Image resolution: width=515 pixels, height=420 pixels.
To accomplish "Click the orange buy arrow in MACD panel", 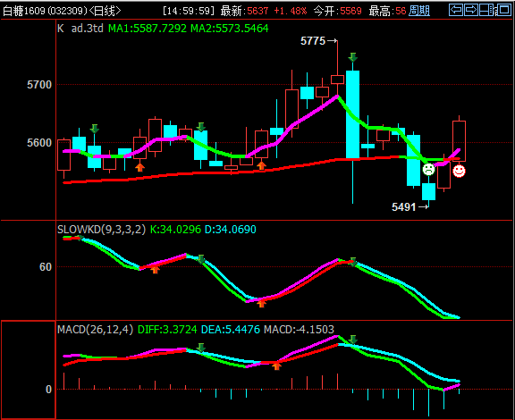I will (276, 365).
